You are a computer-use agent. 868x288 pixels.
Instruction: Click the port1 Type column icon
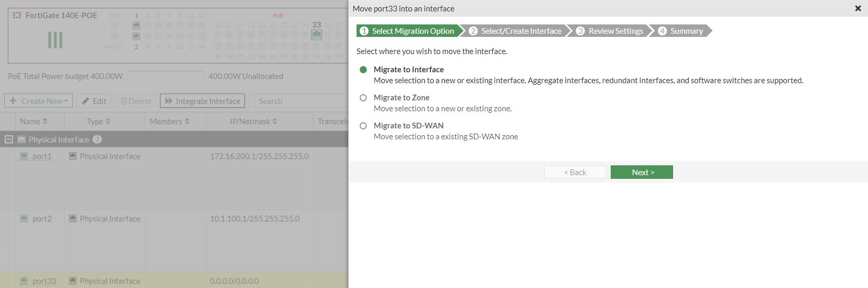(x=73, y=156)
